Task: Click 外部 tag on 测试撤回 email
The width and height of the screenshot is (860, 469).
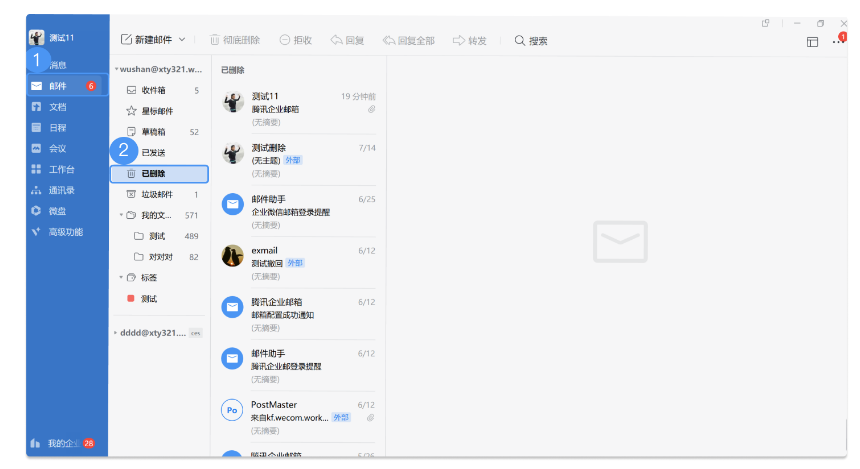Action: [x=295, y=263]
